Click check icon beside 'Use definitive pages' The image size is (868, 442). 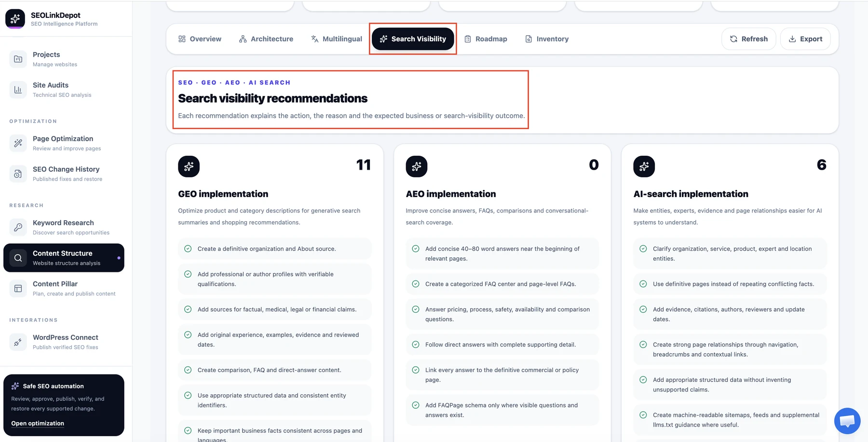[x=643, y=284]
